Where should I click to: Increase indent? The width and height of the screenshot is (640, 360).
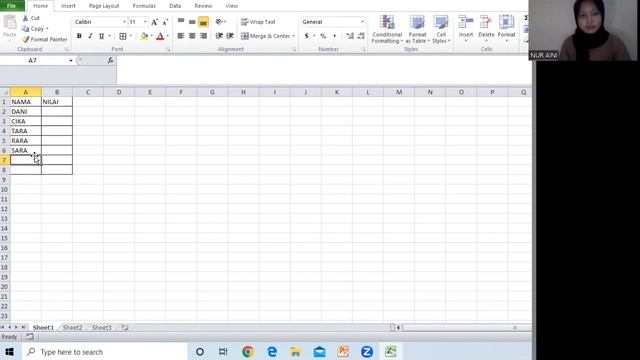point(230,36)
